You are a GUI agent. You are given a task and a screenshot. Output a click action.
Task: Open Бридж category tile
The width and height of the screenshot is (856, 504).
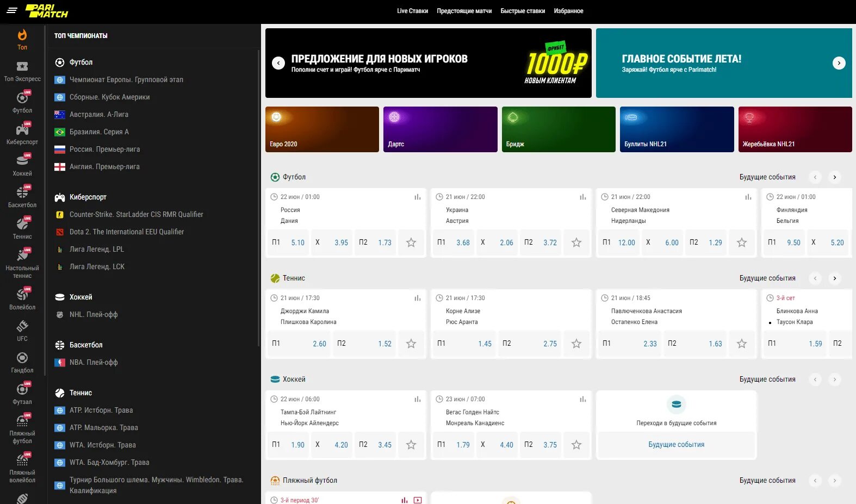[x=559, y=129]
